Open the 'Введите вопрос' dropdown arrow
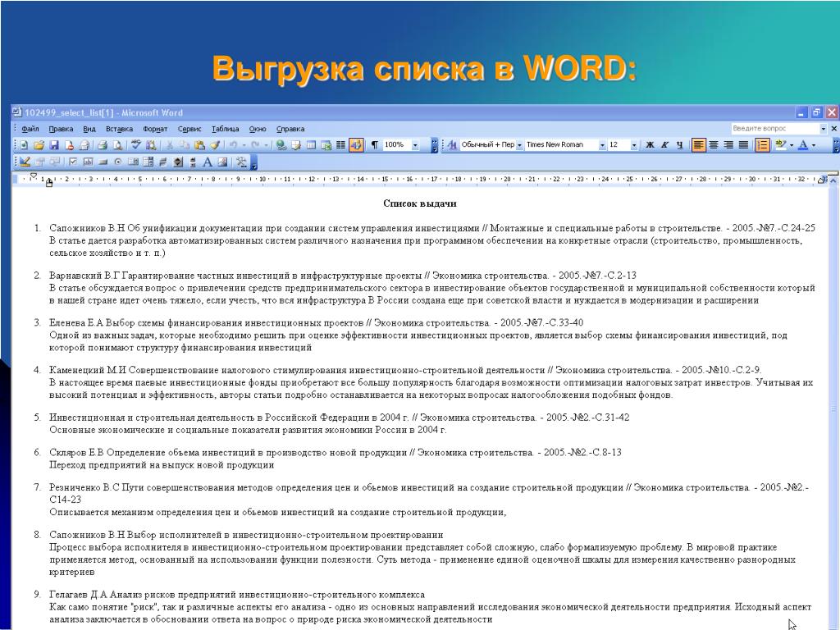The width and height of the screenshot is (840, 630). click(x=824, y=129)
